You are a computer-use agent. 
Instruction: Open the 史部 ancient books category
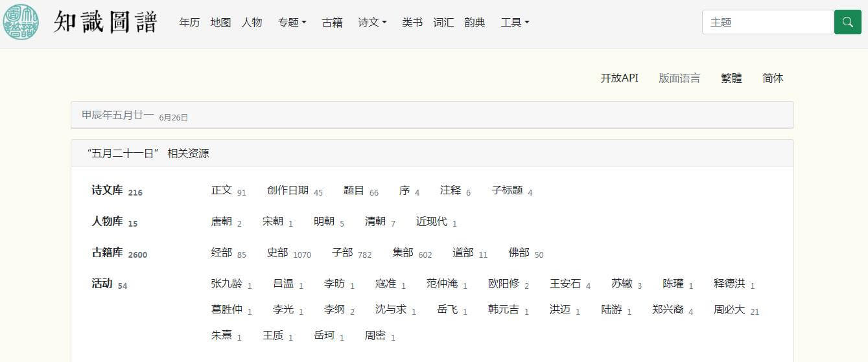[277, 253]
